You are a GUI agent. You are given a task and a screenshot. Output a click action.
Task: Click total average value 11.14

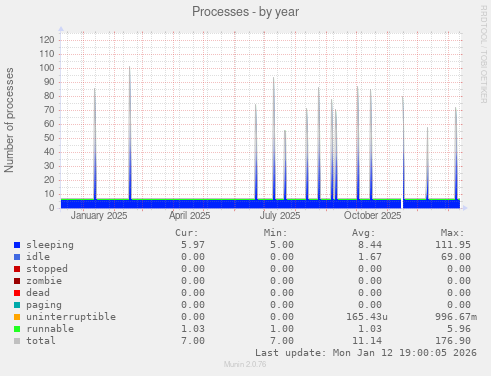[367, 341]
